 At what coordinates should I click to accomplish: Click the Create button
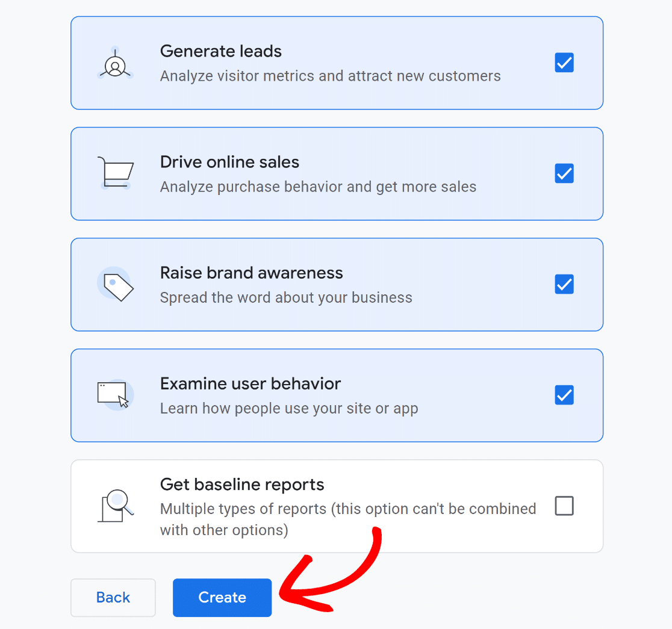(x=222, y=597)
